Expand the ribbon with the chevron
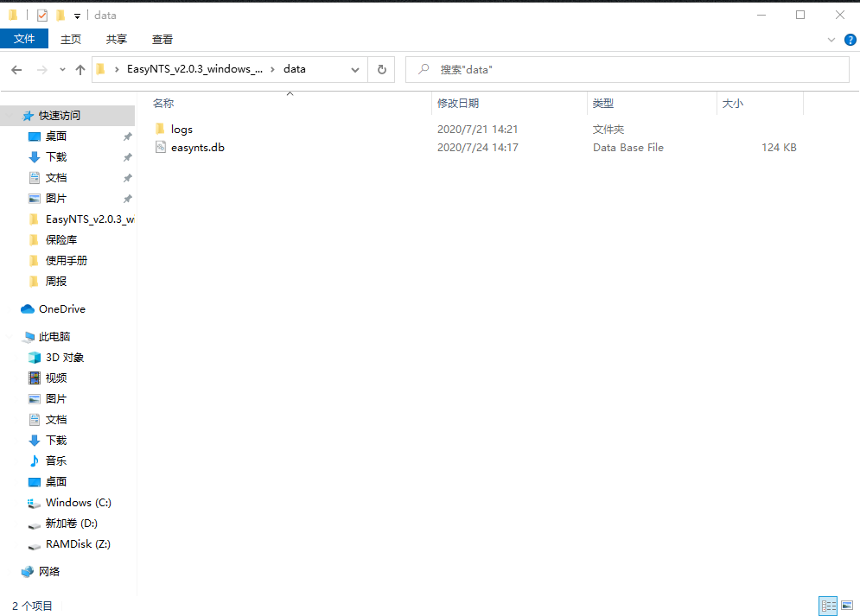Image resolution: width=860 pixels, height=616 pixels. click(831, 40)
